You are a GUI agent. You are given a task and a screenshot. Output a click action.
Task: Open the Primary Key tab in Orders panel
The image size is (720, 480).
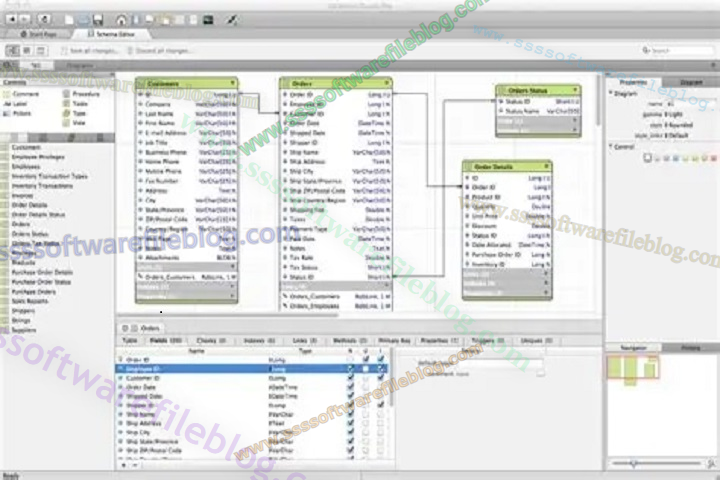point(394,340)
